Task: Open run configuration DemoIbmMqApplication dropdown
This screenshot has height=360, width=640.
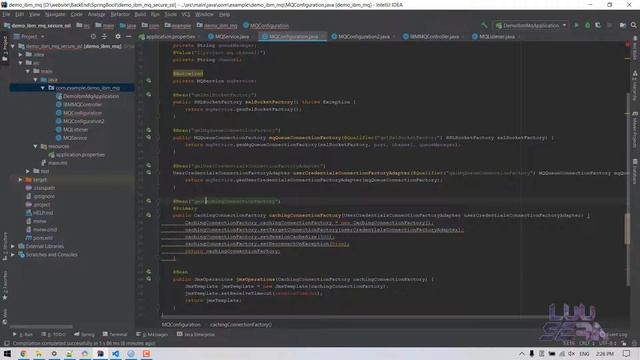Action: 531,25
